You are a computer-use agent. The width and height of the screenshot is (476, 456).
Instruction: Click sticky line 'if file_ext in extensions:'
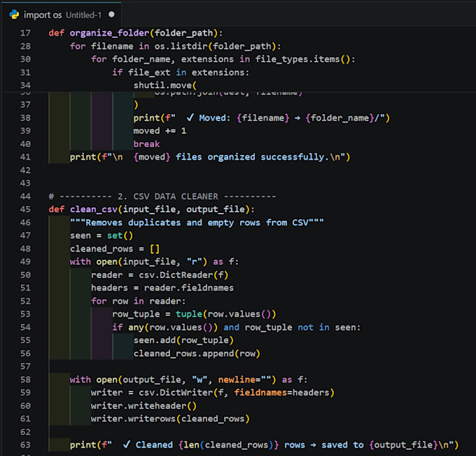click(x=181, y=72)
